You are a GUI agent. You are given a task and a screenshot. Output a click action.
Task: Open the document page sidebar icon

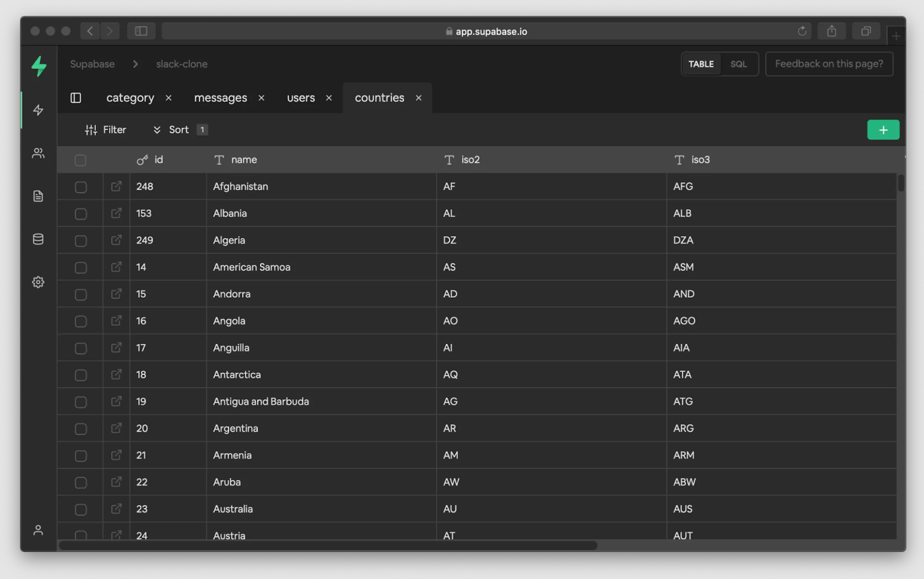[x=38, y=196]
